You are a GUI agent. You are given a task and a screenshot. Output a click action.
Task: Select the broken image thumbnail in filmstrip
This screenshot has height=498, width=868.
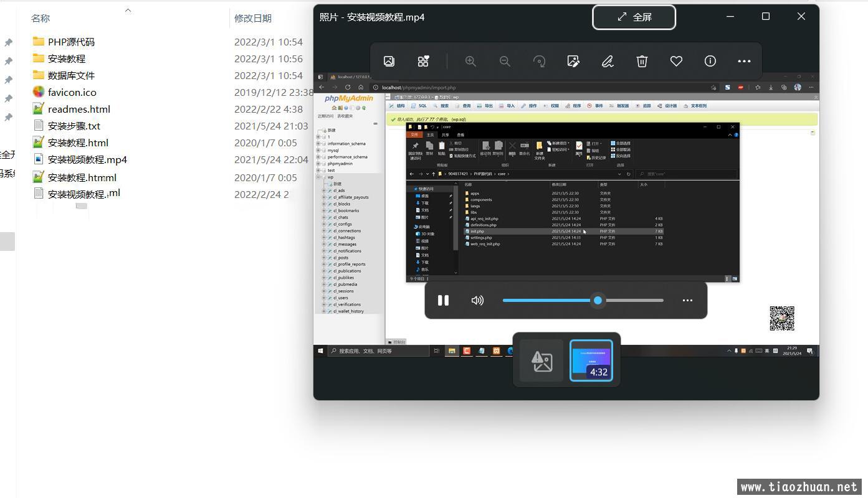[541, 361]
